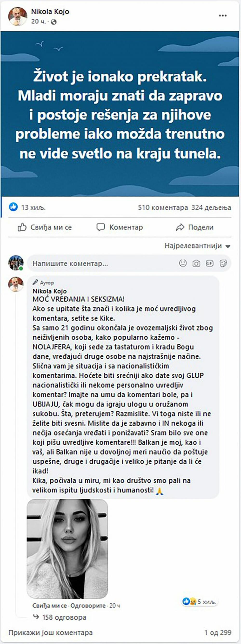Click the Напишите коментар input field
This screenshot has width=241, height=644.
click(75, 263)
